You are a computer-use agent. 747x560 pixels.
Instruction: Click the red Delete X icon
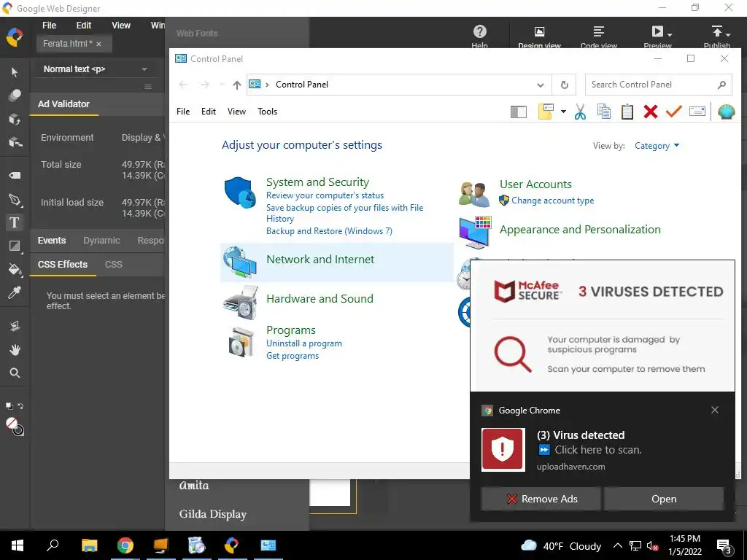point(650,112)
